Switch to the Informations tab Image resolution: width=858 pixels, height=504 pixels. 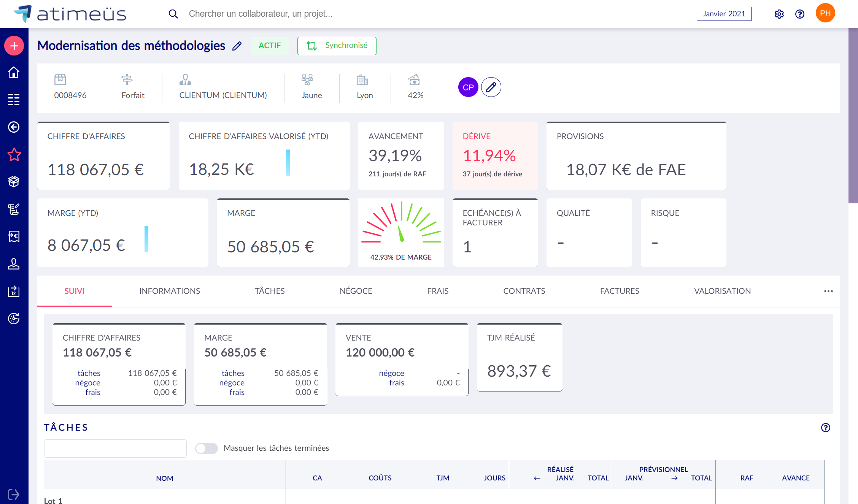pyautogui.click(x=170, y=291)
